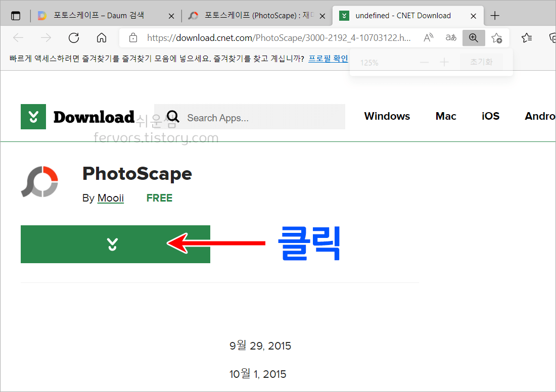The width and height of the screenshot is (556, 392).
Task: Click the date 9월 29, 2015
Action: pyautogui.click(x=260, y=346)
